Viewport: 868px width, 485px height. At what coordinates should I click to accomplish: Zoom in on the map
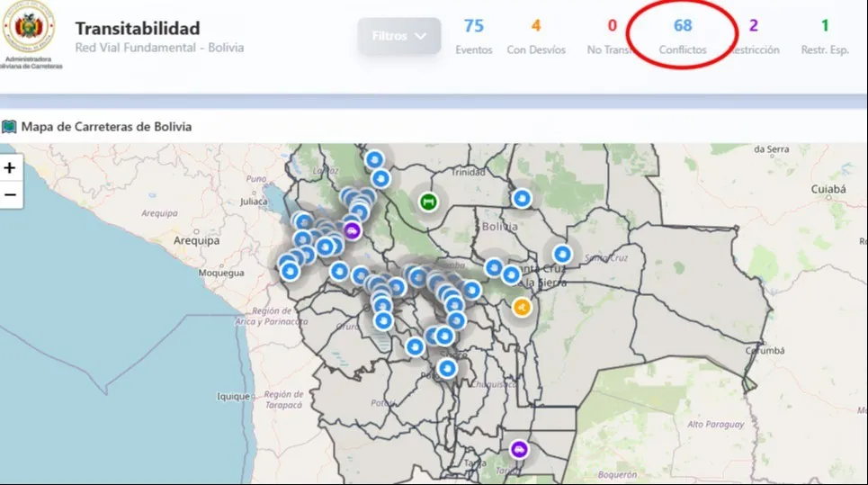[x=10, y=167]
